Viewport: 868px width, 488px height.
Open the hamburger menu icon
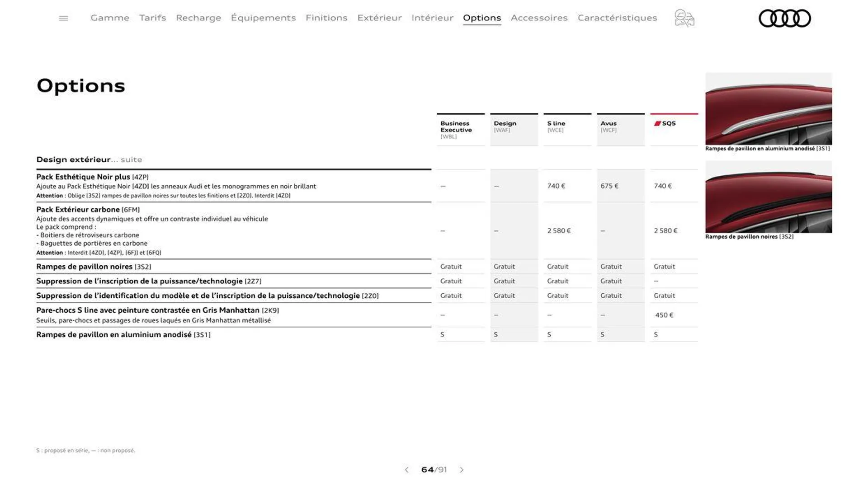pos(63,19)
